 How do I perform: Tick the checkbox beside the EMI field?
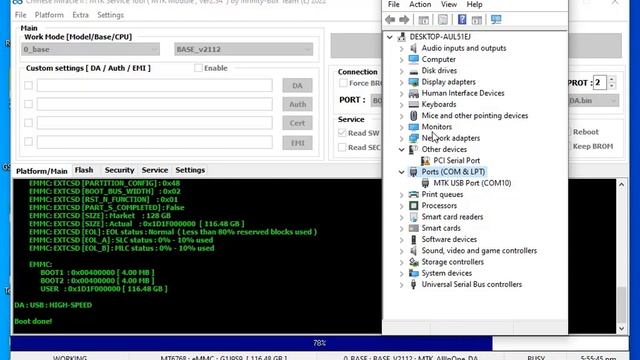tap(28, 142)
